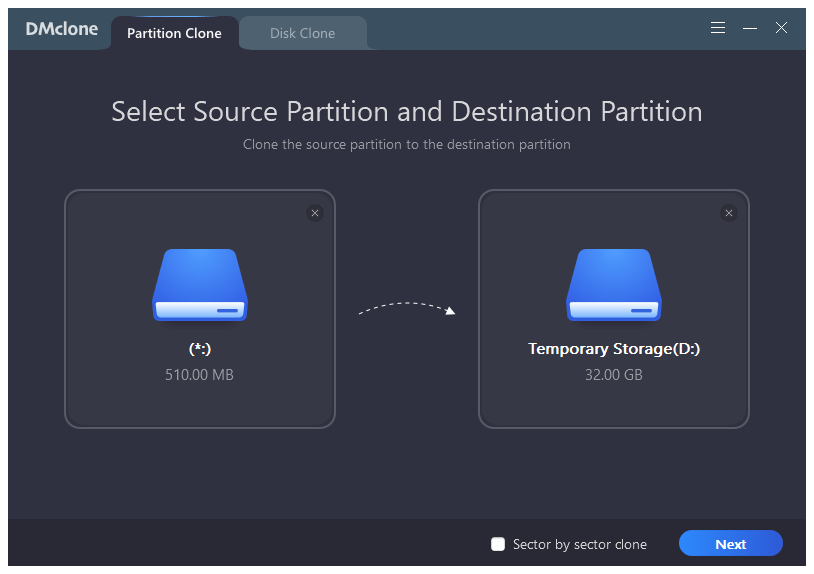Open the hamburger menu icon
The height and width of the screenshot is (574, 814).
pos(718,28)
